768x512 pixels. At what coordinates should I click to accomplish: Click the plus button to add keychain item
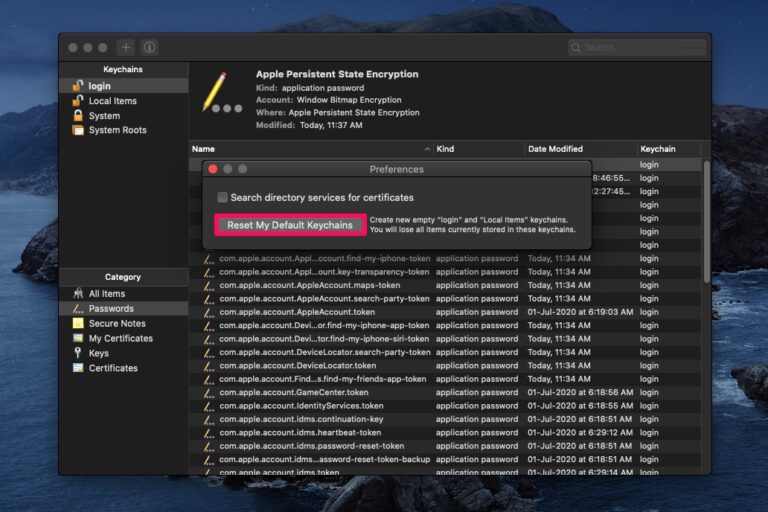click(126, 48)
